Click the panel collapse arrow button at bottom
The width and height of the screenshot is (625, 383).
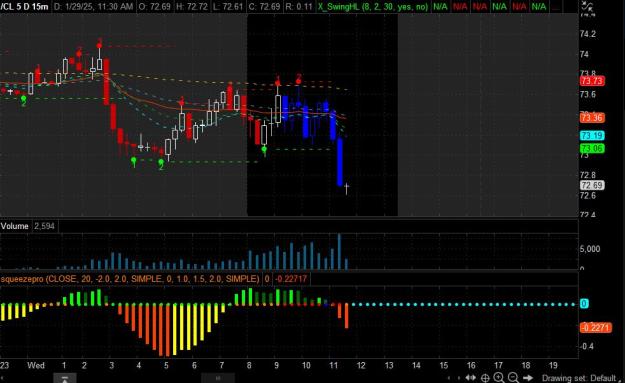point(65,378)
